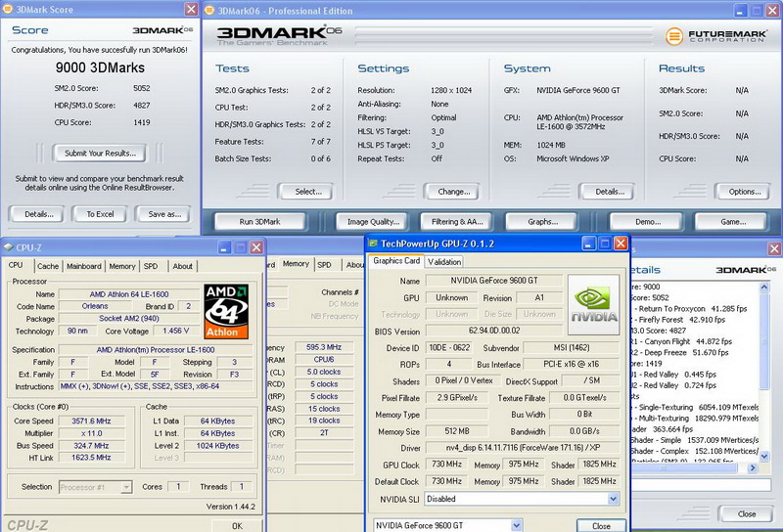Select GPU-Z Graphics Card tab

pyautogui.click(x=396, y=260)
